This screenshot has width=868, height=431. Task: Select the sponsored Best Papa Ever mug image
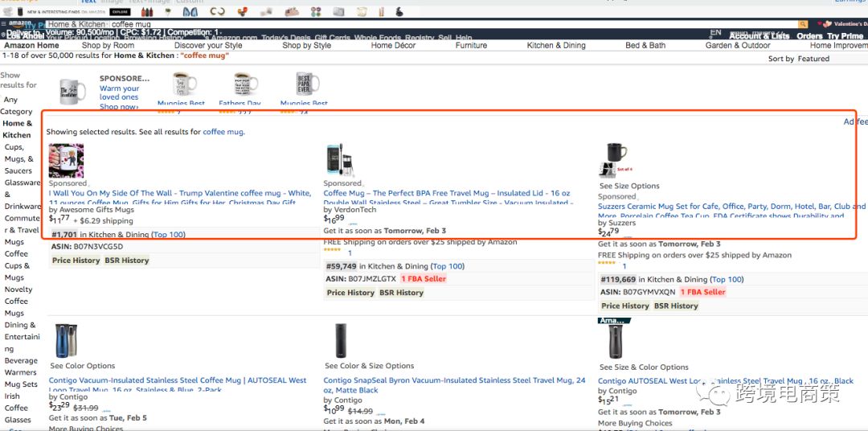coord(305,84)
